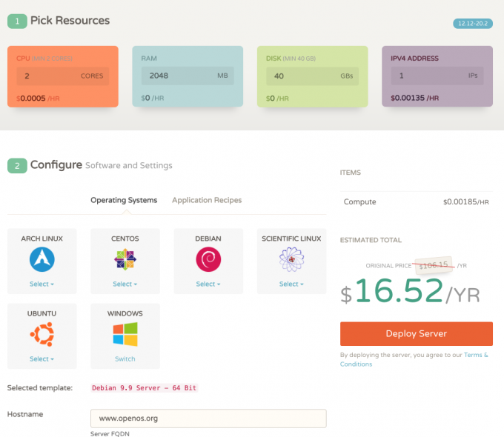The image size is (504, 437).
Task: Open the Select dropdown under Ubuntu
Action: (x=42, y=359)
